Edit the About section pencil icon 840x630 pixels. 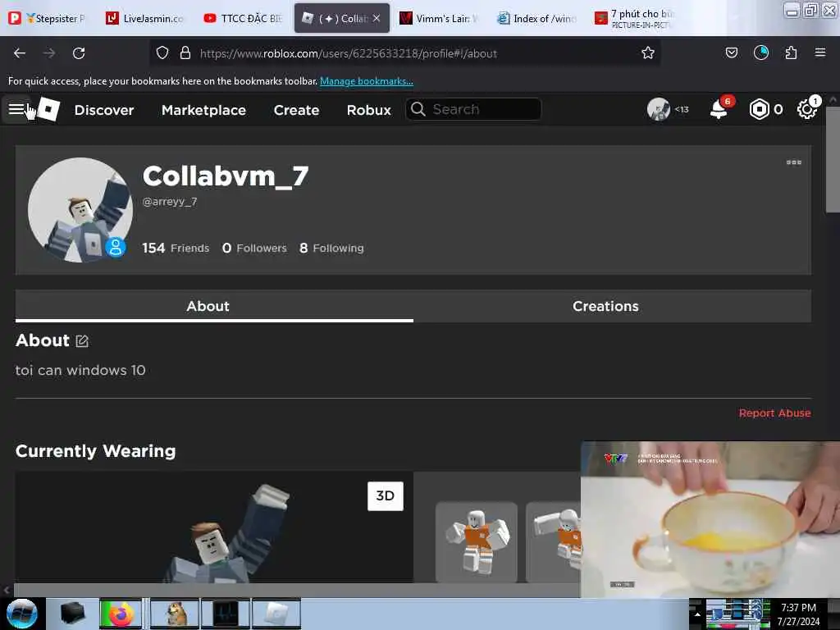tap(82, 340)
